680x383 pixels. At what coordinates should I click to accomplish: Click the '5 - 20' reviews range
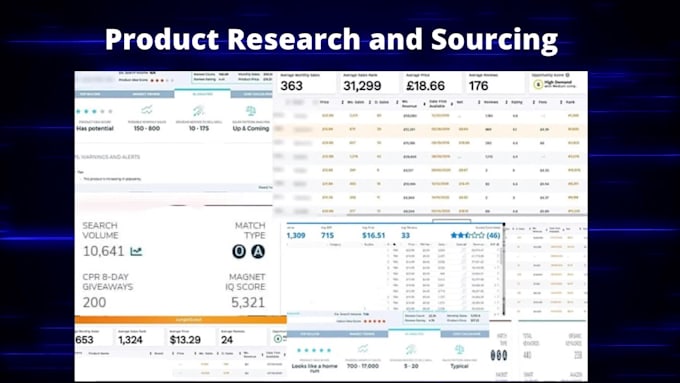pos(410,366)
